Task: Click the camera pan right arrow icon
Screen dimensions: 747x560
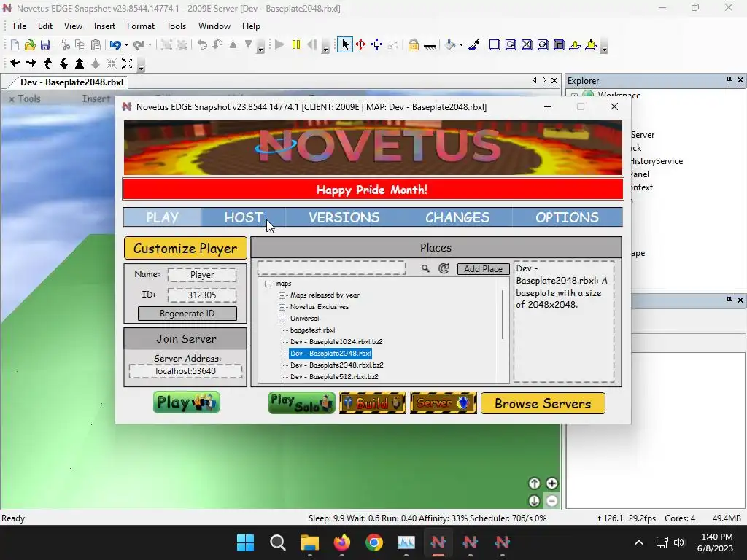Action: point(31,63)
